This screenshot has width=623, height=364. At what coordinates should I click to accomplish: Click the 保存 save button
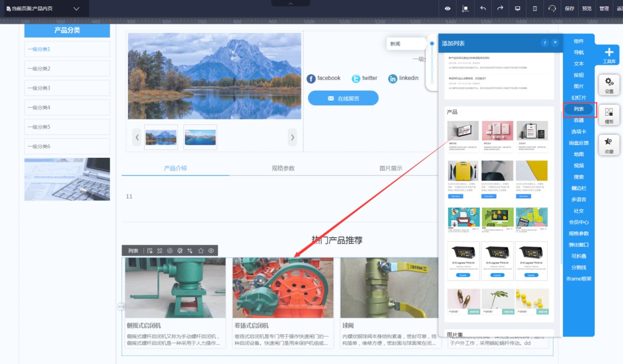pyautogui.click(x=570, y=8)
